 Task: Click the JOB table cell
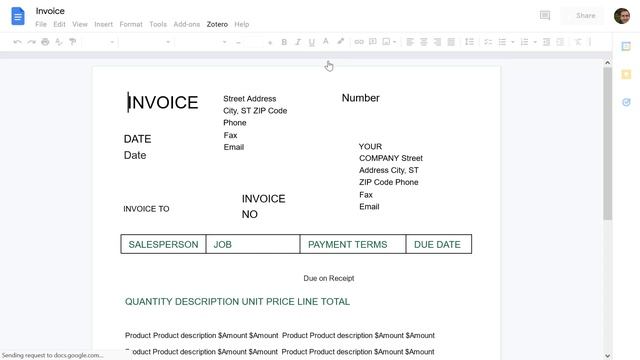pyautogui.click(x=253, y=244)
